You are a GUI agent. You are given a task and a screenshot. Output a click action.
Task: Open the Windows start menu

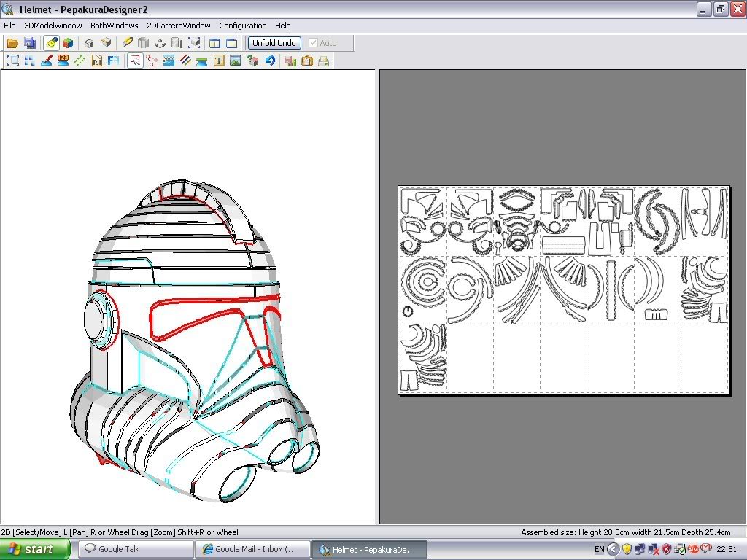35,550
